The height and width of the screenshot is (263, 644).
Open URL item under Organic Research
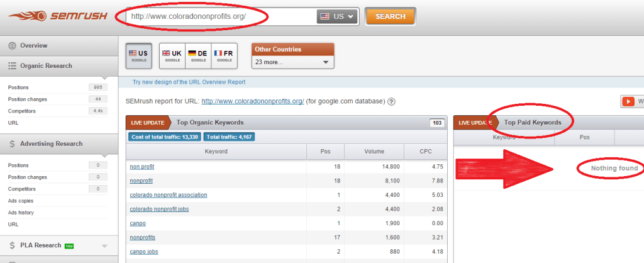[x=13, y=123]
